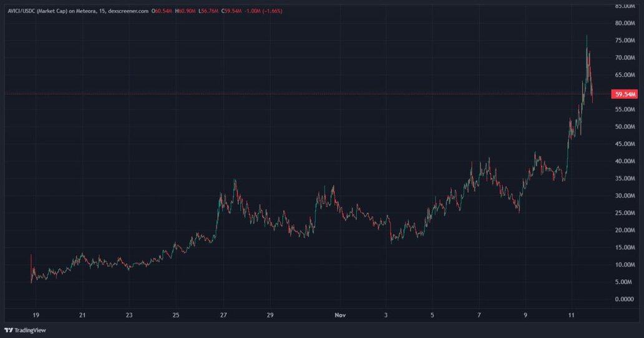Click the 0.0000 price scale label
Image resolution: width=644 pixels, height=338 pixels.
click(x=625, y=299)
